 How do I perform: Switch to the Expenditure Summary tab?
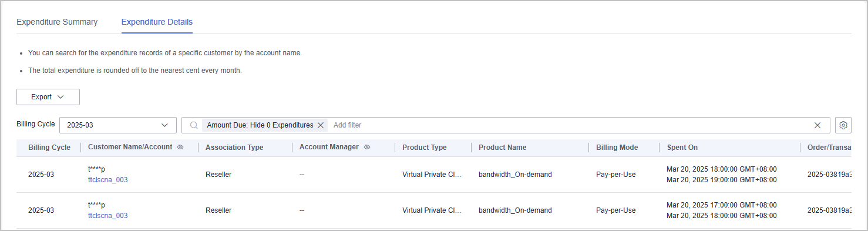(x=57, y=22)
